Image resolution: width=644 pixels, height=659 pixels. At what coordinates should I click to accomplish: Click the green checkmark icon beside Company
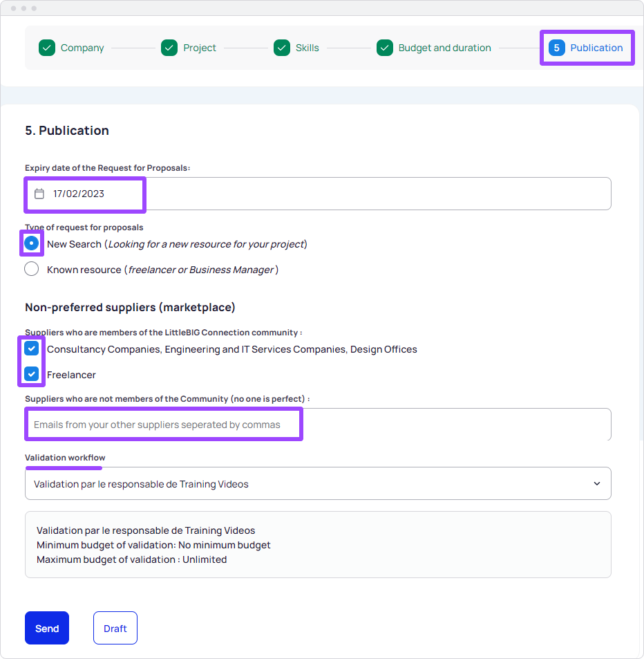click(x=47, y=48)
